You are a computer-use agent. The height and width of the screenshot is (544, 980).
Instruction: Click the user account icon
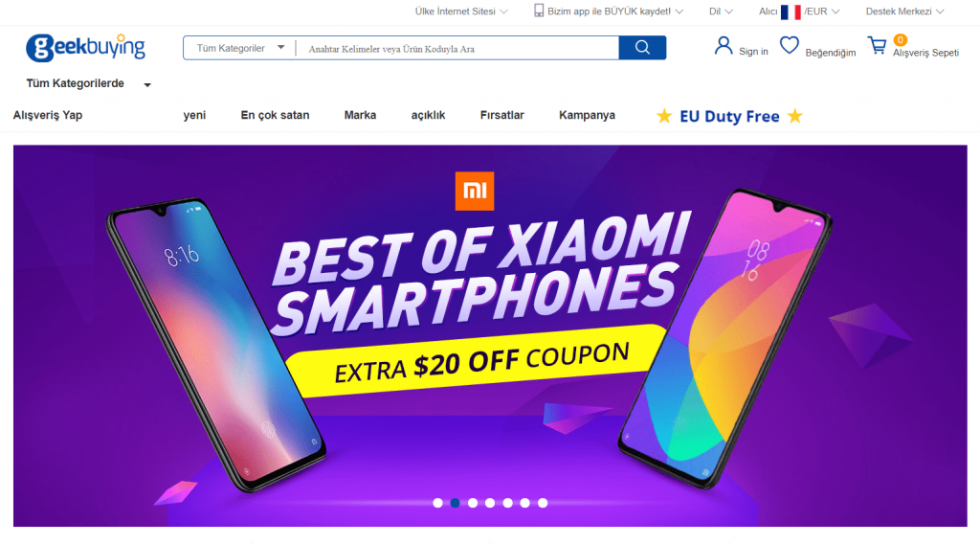click(x=724, y=46)
